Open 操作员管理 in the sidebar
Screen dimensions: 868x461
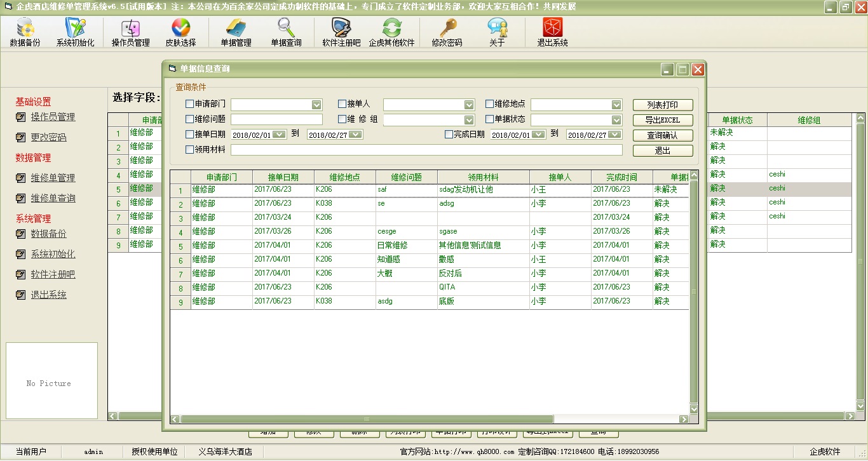tap(53, 117)
